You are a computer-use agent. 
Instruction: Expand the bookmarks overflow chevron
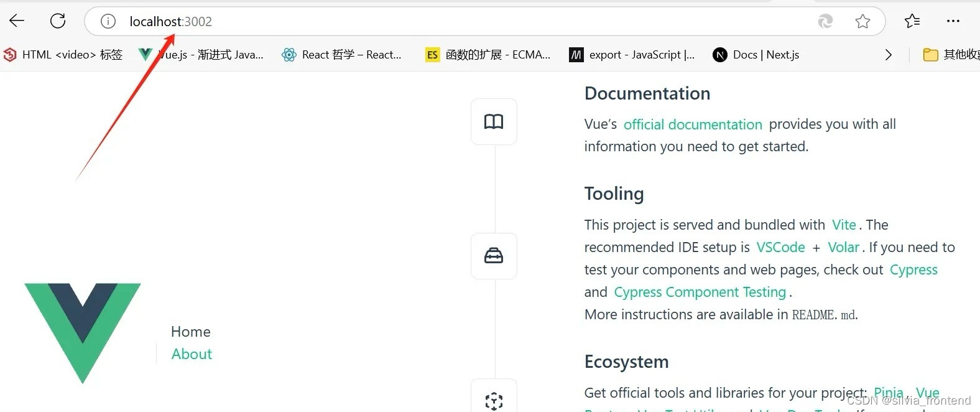(x=889, y=55)
